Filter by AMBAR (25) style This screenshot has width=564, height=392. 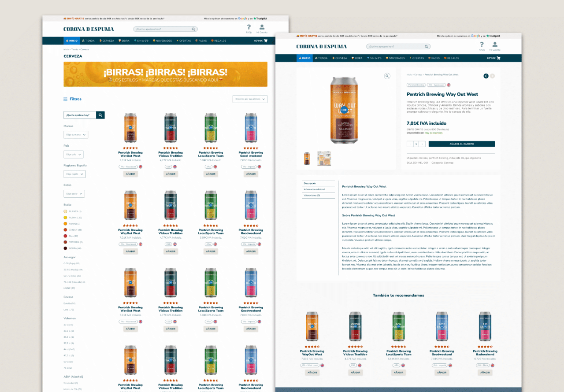pyautogui.click(x=75, y=230)
